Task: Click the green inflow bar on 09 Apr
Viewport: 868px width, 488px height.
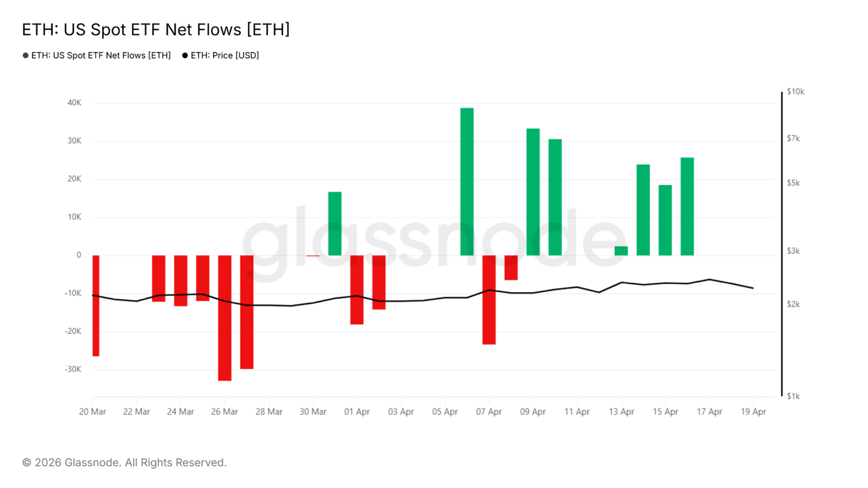Action: tap(533, 192)
